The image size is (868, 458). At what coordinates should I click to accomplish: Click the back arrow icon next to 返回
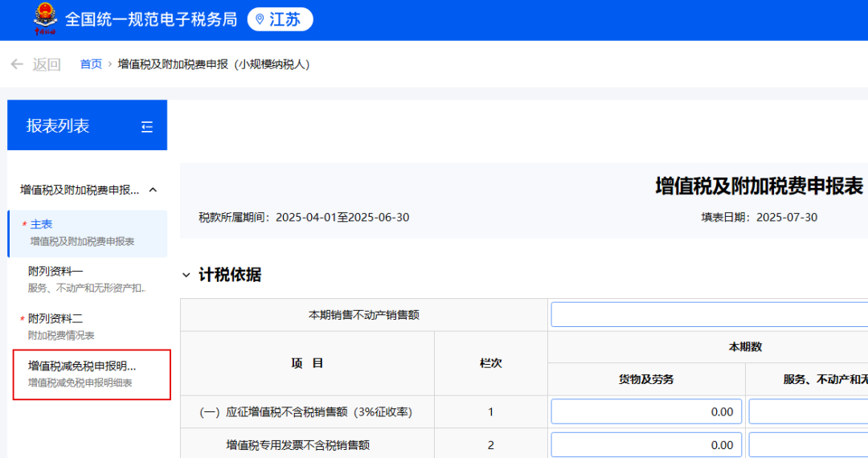click(17, 64)
